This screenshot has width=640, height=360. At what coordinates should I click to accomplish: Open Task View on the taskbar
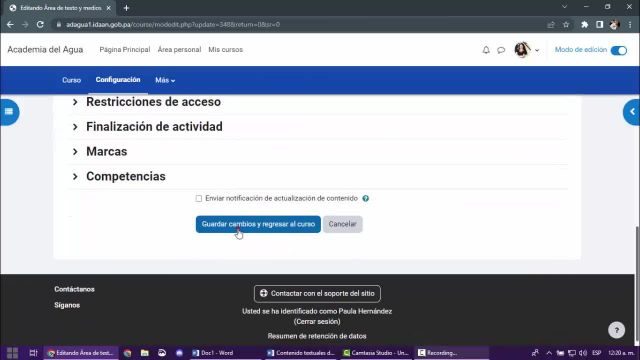pos(33,353)
